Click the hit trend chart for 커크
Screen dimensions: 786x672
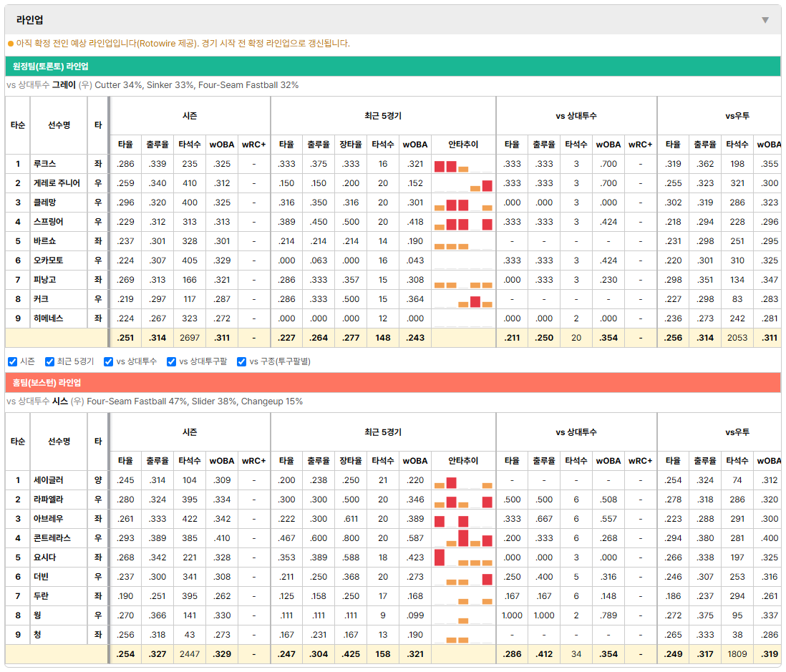[463, 299]
